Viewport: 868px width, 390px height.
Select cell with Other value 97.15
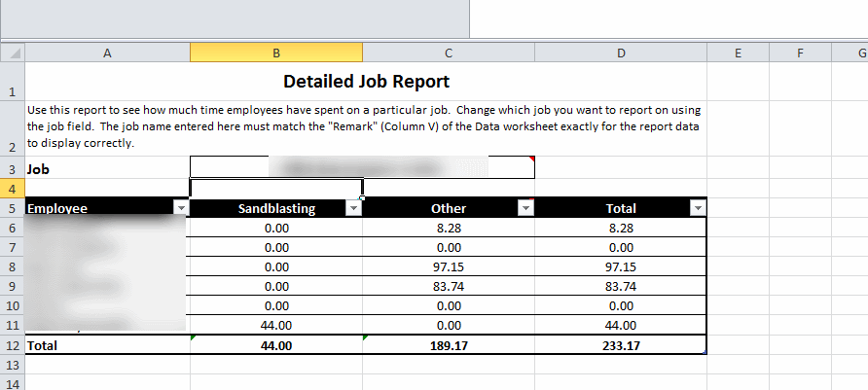click(449, 266)
